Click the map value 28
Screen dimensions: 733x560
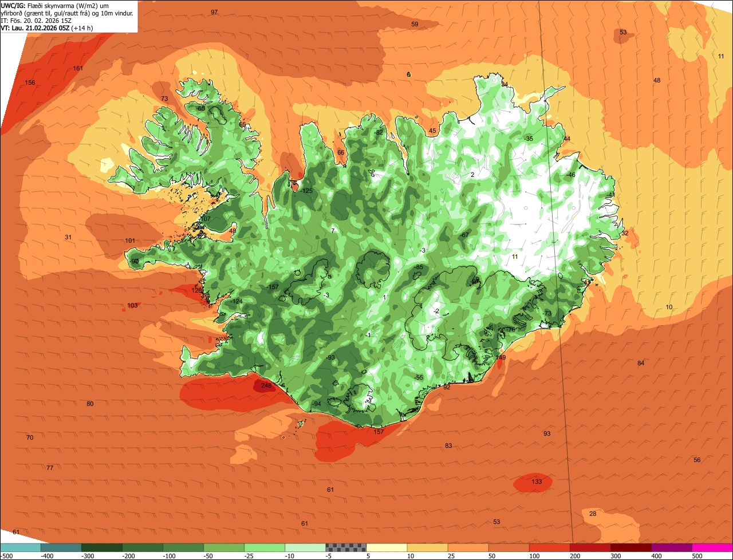click(593, 514)
